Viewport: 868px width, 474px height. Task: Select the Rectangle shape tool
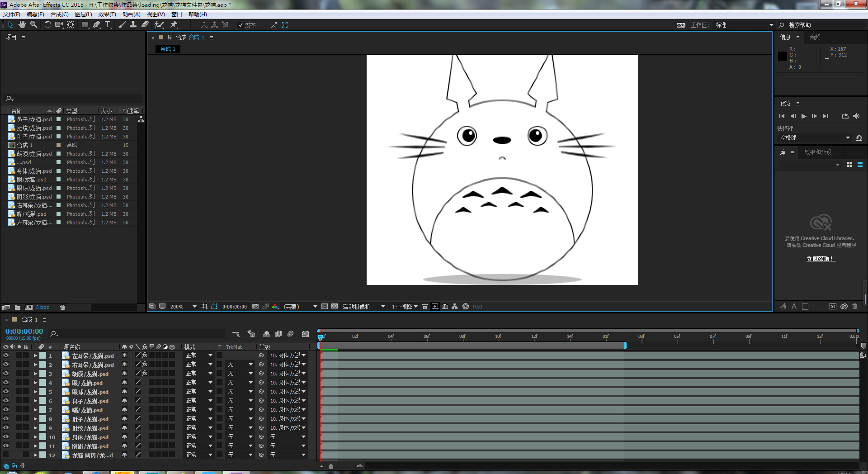(85, 25)
